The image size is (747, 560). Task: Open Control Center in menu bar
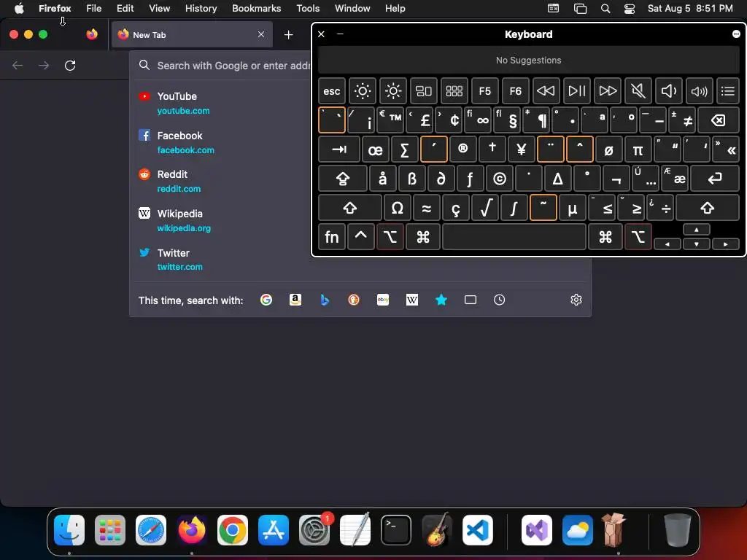coord(630,8)
